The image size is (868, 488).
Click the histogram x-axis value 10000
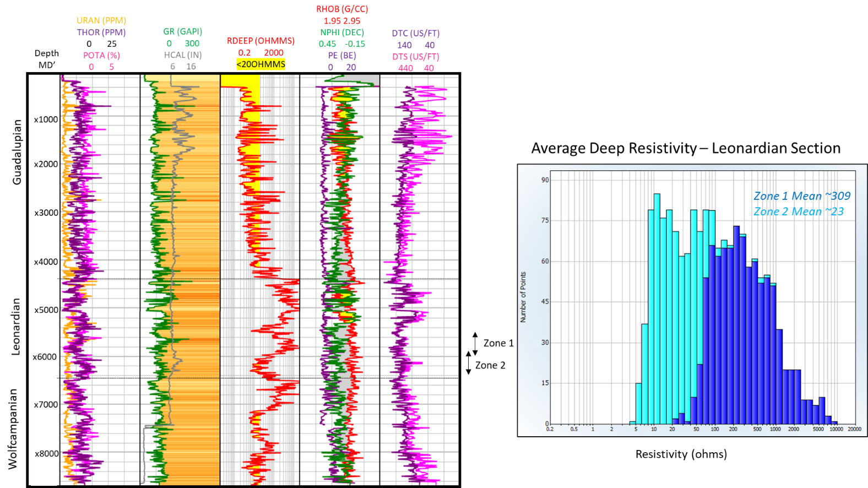[836, 429]
